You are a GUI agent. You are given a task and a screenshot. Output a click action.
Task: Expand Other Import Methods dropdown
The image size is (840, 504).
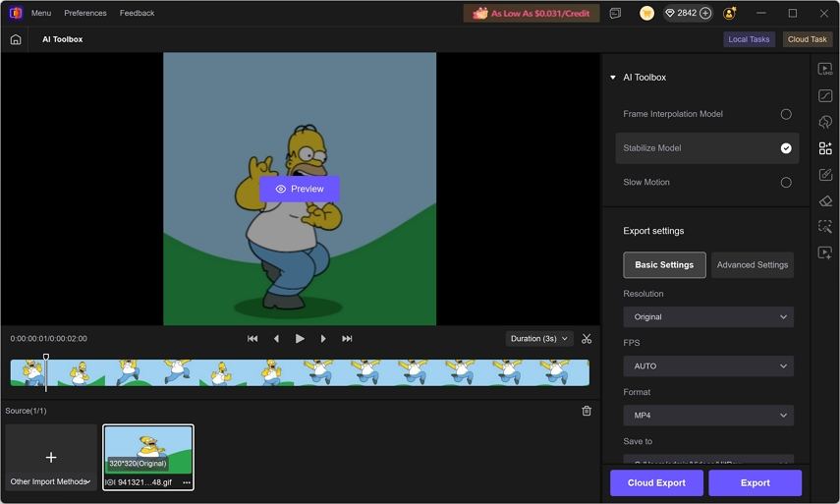[51, 482]
